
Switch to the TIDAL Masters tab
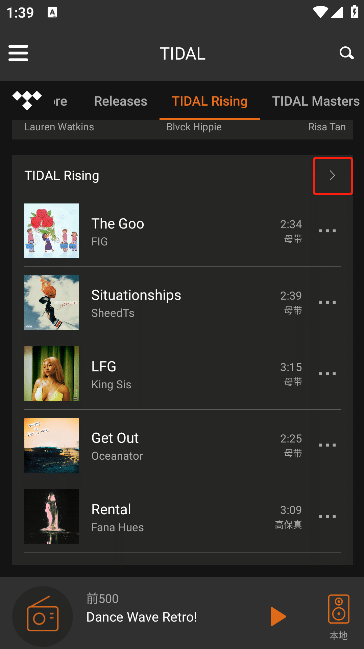tap(316, 101)
